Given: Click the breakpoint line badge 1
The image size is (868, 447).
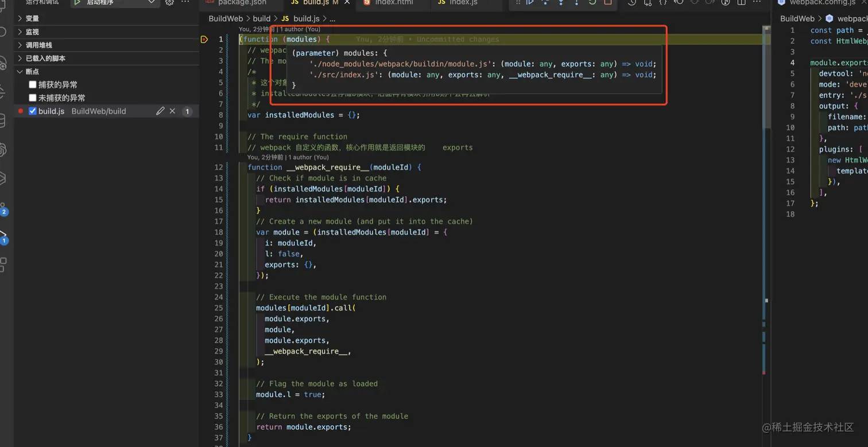Looking at the screenshot, I should 187,111.
